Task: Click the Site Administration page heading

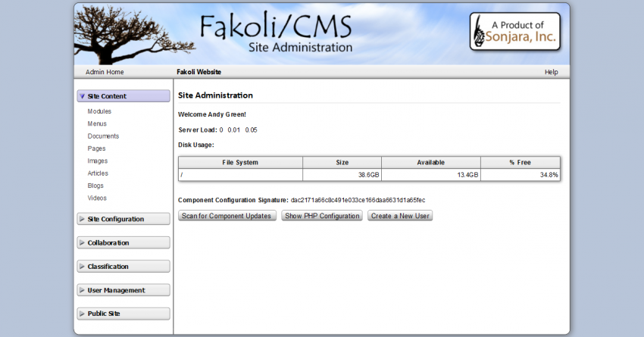Action: [x=215, y=95]
